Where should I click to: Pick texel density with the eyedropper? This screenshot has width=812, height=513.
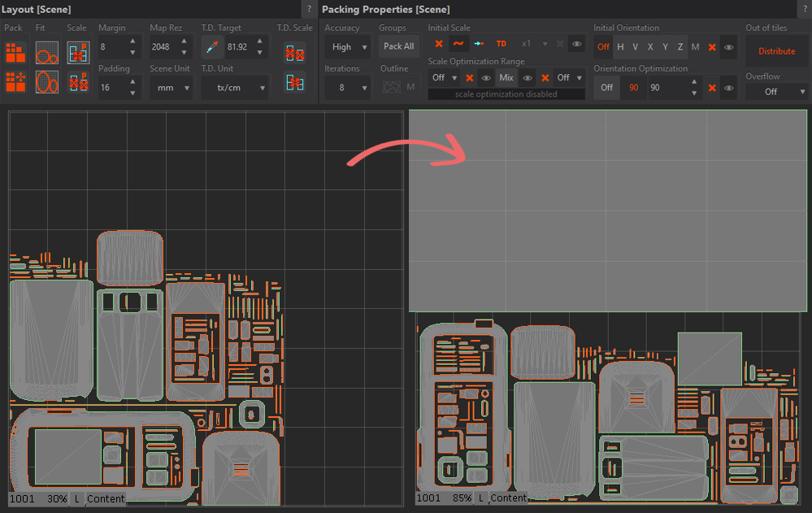212,47
